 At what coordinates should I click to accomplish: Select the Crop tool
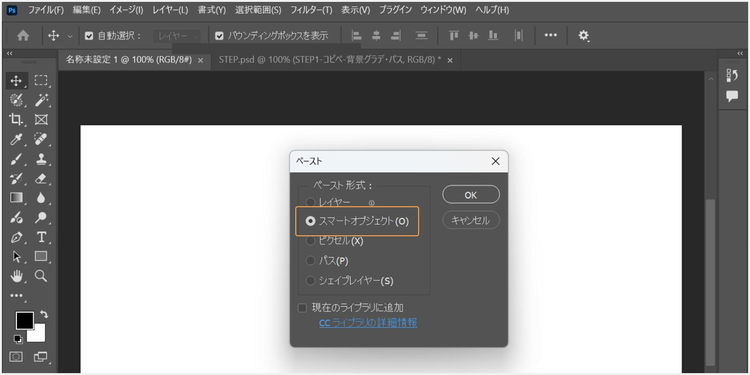17,120
